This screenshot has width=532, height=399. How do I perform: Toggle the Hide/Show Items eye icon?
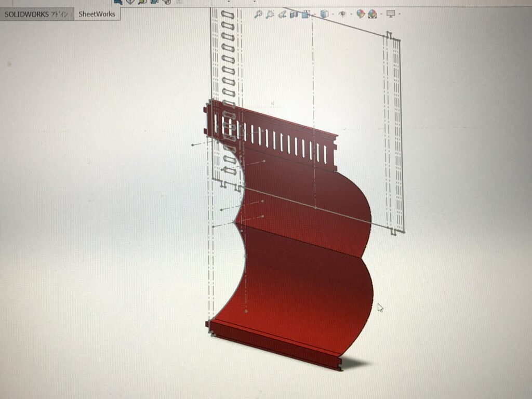click(x=343, y=14)
